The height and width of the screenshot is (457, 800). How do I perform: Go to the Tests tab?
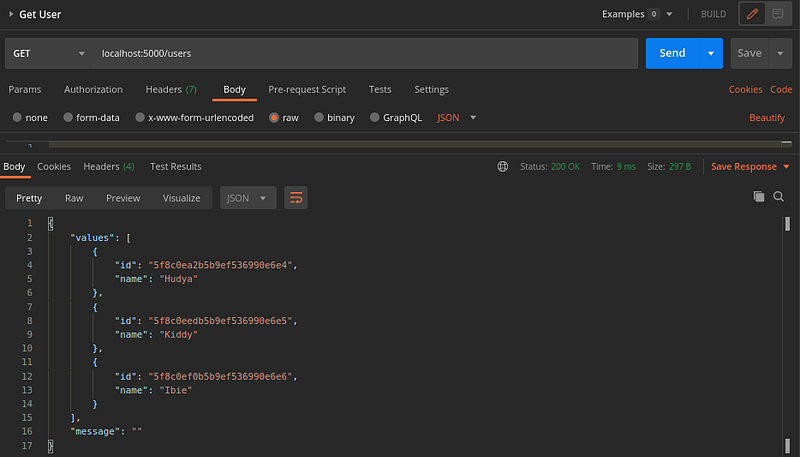click(380, 89)
